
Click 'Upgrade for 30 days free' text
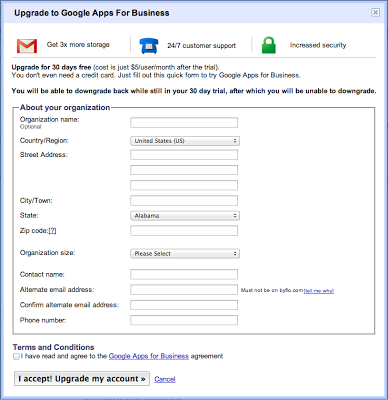(x=51, y=67)
